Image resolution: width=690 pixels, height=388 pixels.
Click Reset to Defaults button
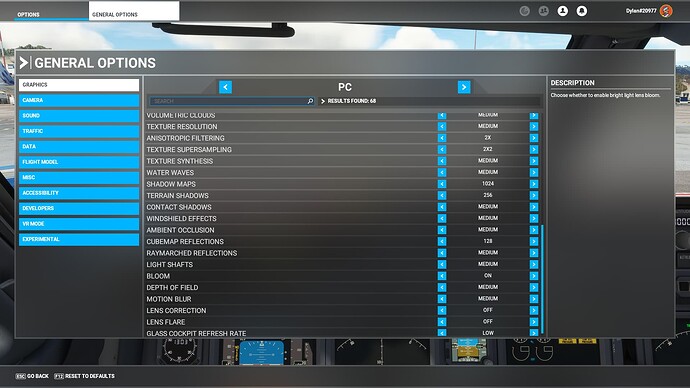[84, 376]
